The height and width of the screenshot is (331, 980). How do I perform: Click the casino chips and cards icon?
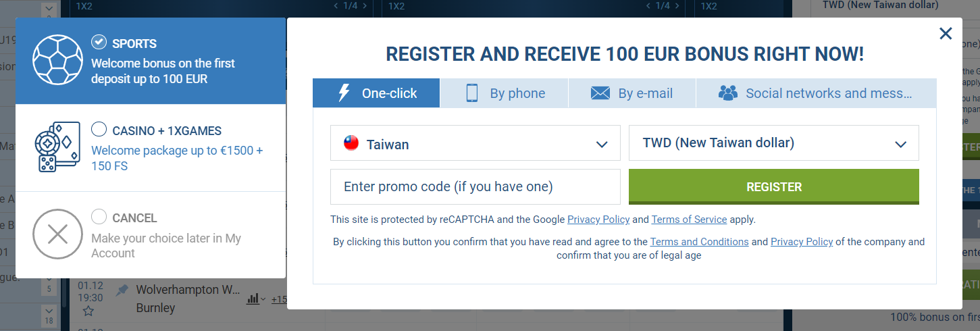(x=58, y=147)
